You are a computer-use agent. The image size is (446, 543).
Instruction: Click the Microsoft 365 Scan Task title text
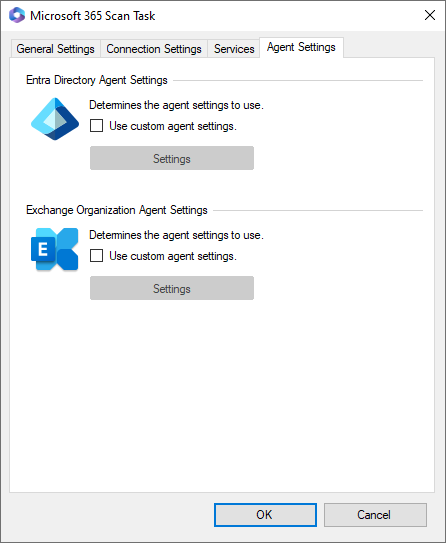pyautogui.click(x=92, y=16)
